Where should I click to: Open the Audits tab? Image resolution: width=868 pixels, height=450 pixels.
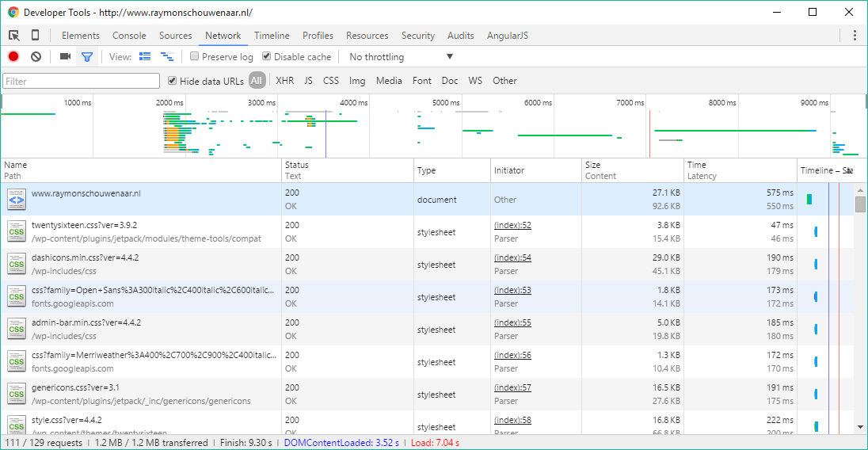point(461,36)
